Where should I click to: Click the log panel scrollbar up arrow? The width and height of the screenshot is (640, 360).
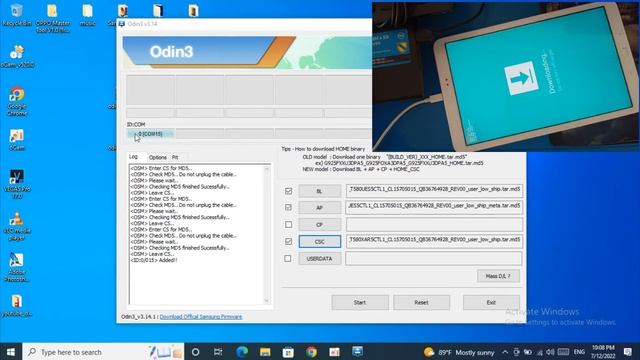(x=267, y=169)
